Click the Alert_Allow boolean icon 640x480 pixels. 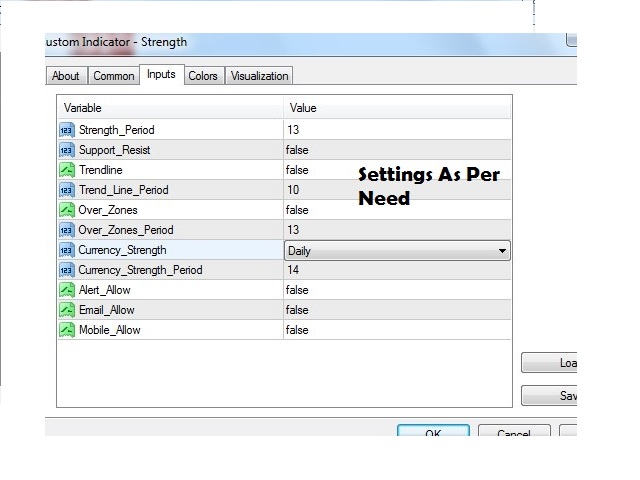coord(67,290)
